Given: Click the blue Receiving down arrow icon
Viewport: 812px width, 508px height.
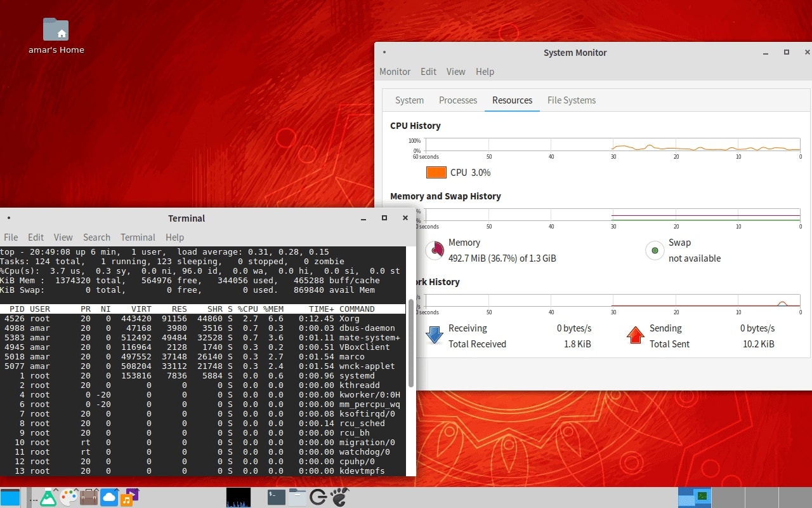Looking at the screenshot, I should (x=434, y=335).
